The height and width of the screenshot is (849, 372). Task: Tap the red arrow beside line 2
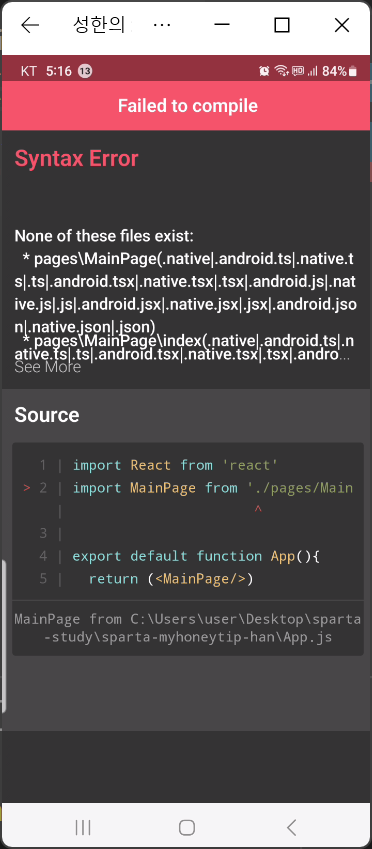[27, 488]
